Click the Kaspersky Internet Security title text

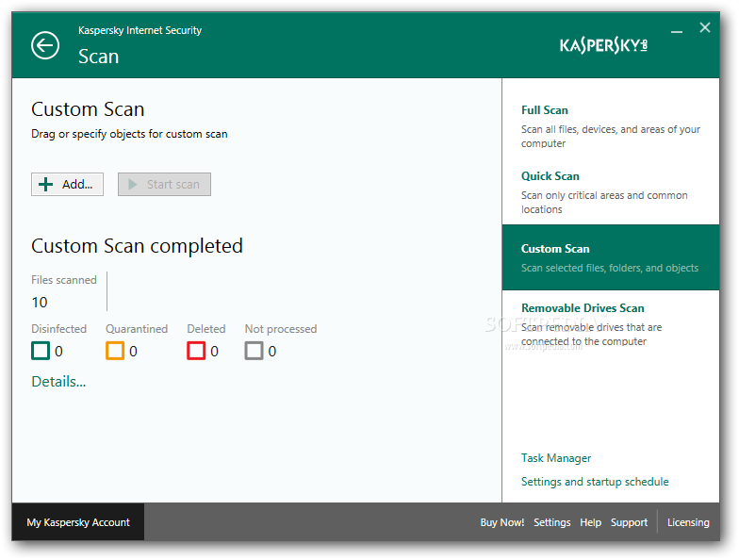[x=140, y=30]
